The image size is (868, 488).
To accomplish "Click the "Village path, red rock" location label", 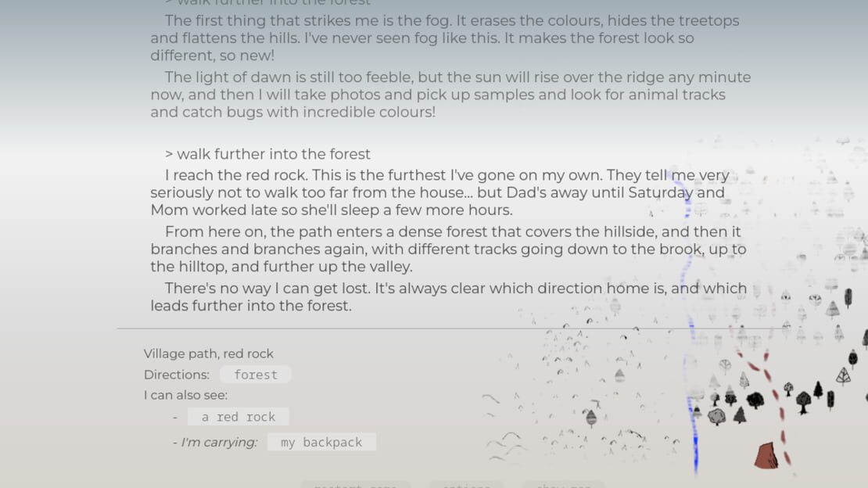I will pos(209,353).
